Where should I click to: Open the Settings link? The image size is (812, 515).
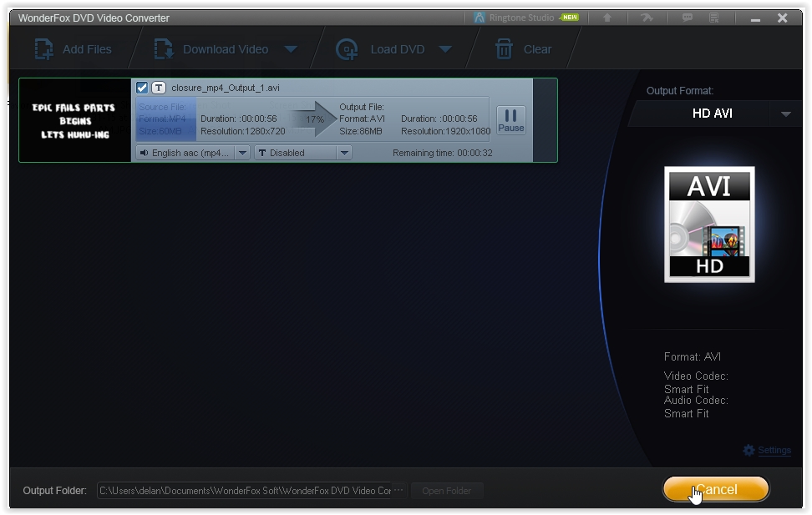(774, 450)
